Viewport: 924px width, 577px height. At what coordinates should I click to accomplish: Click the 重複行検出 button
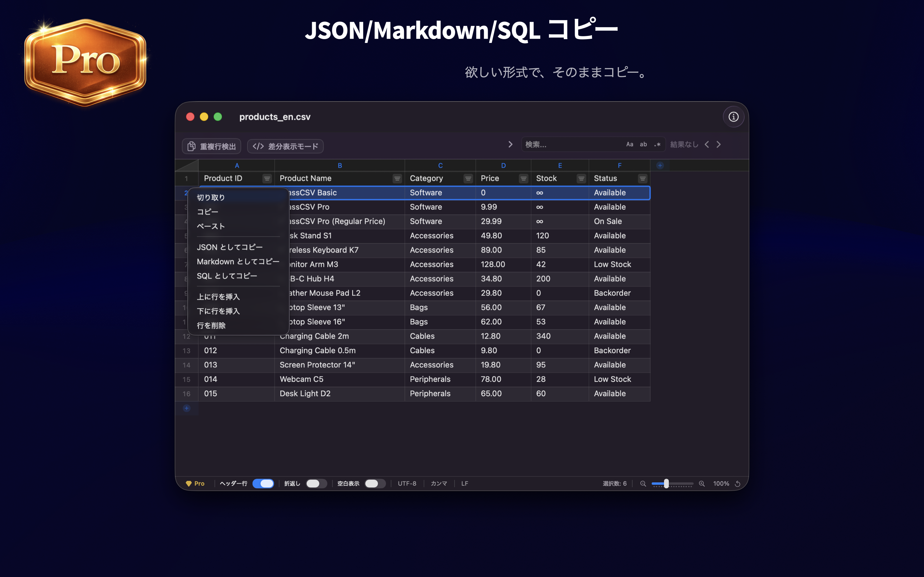(x=211, y=146)
